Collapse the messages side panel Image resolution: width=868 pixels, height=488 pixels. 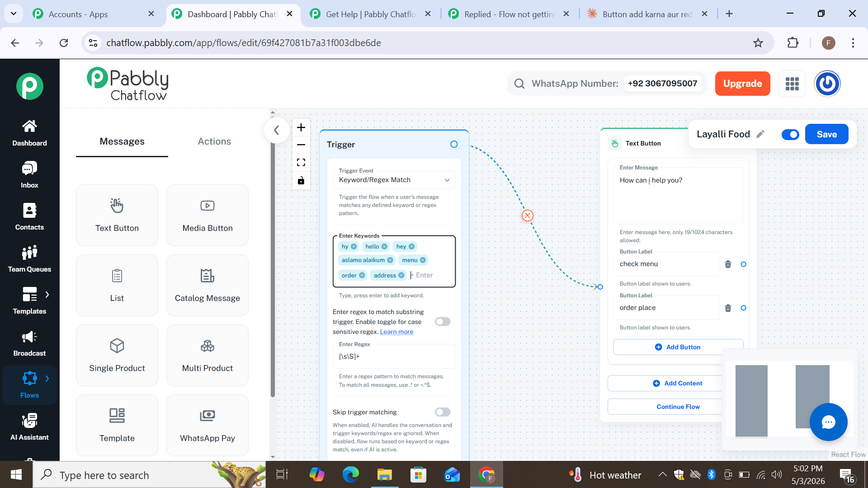point(276,130)
